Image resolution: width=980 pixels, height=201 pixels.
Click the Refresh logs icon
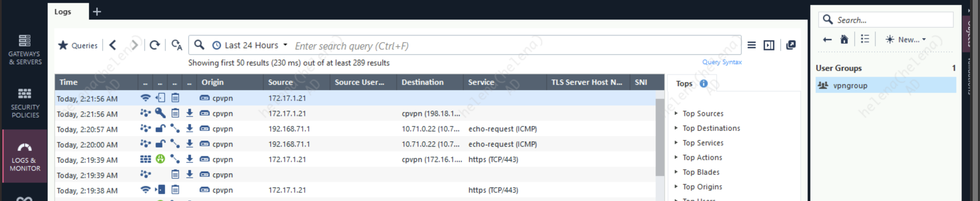(x=154, y=45)
